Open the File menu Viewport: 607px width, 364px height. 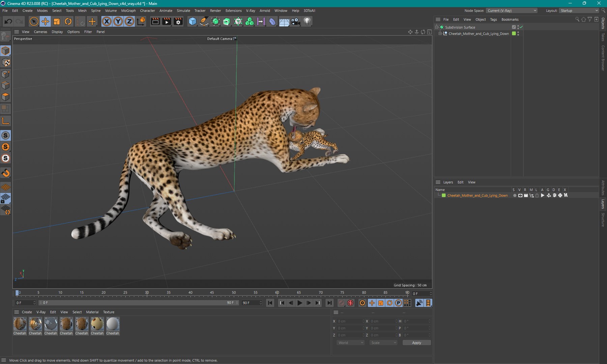tap(5, 11)
